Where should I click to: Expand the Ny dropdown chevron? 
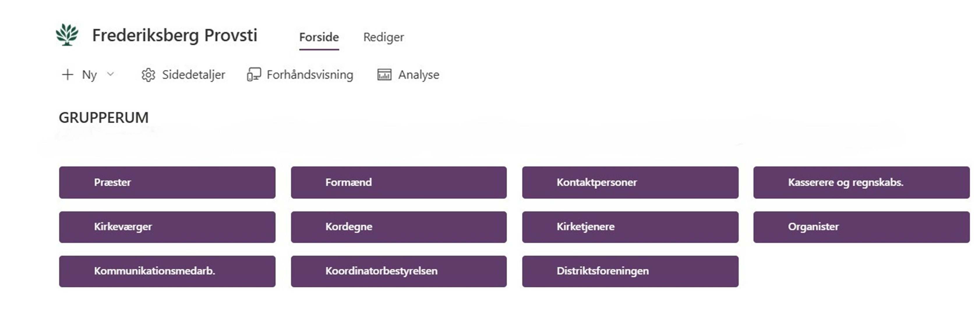point(110,74)
